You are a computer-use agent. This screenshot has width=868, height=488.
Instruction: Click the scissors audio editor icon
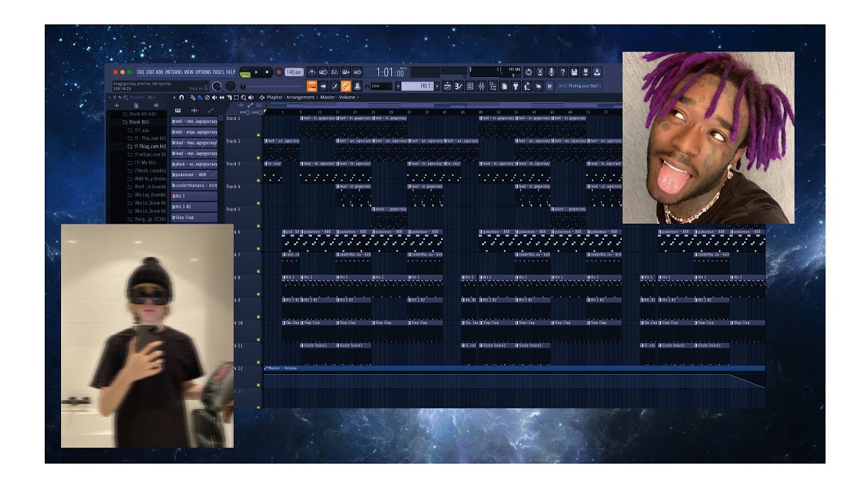pos(540,73)
